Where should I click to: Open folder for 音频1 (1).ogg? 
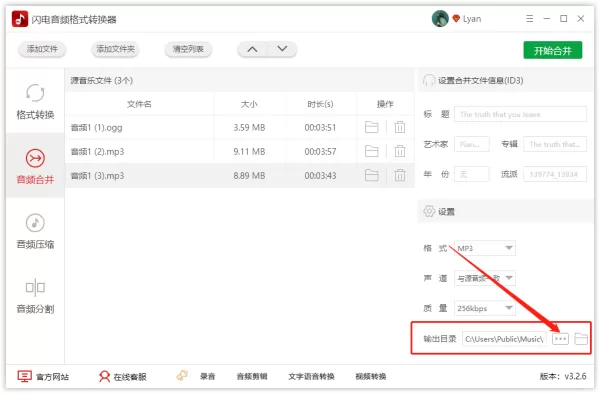371,127
